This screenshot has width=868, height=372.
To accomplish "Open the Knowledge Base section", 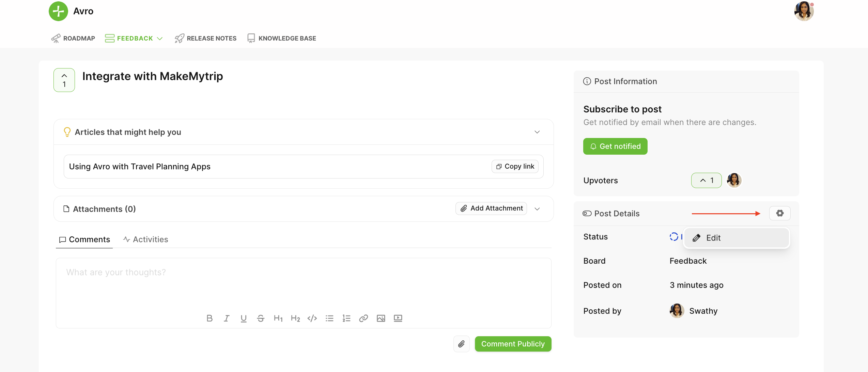I will coord(282,38).
